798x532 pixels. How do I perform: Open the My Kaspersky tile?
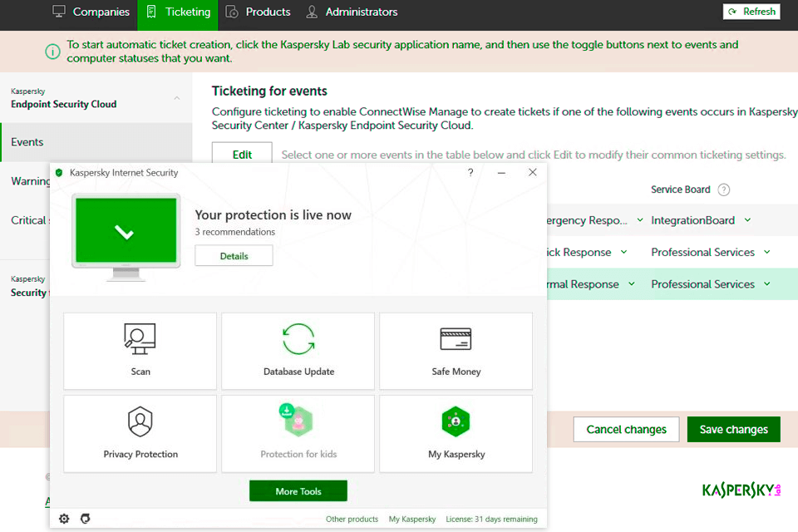[456, 434]
